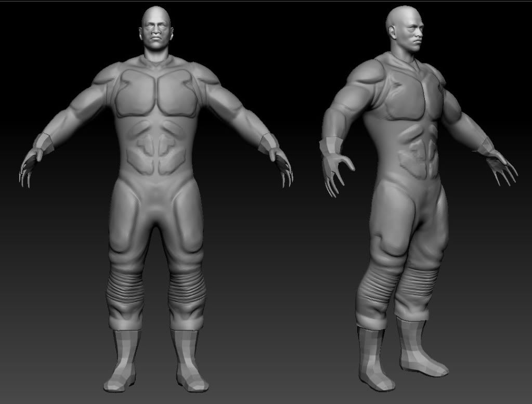Click the front-view model's right-side boot
The width and height of the screenshot is (532, 404).
pos(188,359)
